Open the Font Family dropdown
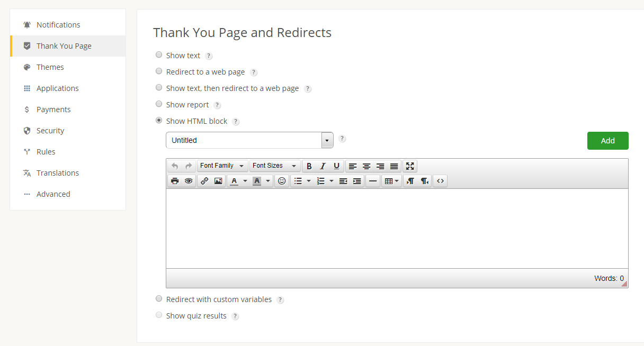This screenshot has height=346, width=644. pyautogui.click(x=222, y=166)
